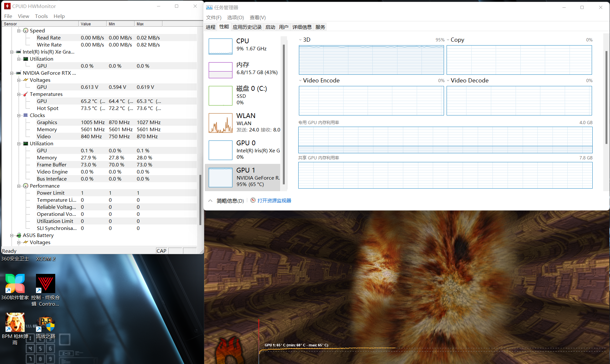Image resolution: width=610 pixels, height=364 pixels.
Task: Open the Help menu in HWMonitor
Action: [x=59, y=16]
